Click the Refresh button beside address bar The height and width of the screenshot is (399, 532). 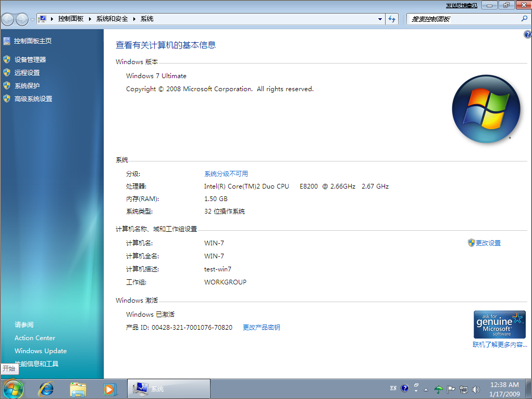(x=392, y=19)
